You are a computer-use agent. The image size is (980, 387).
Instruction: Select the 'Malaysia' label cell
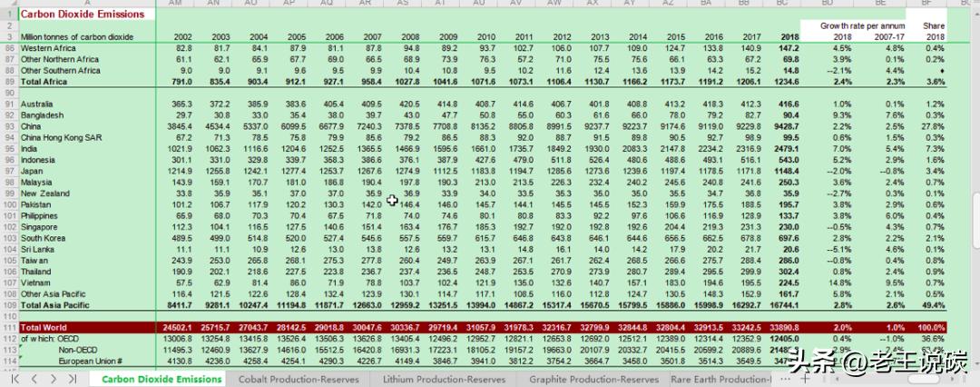(87, 183)
